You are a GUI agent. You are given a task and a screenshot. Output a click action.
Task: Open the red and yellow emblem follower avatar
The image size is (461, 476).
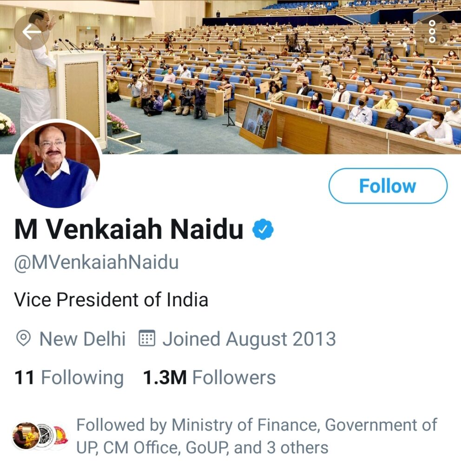pos(60,436)
